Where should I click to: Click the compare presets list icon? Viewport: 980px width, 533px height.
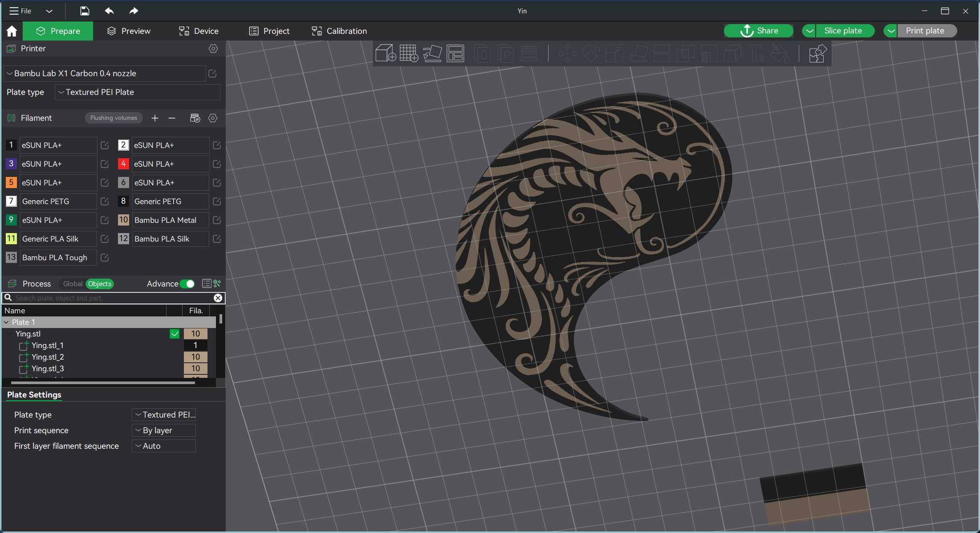coord(207,284)
